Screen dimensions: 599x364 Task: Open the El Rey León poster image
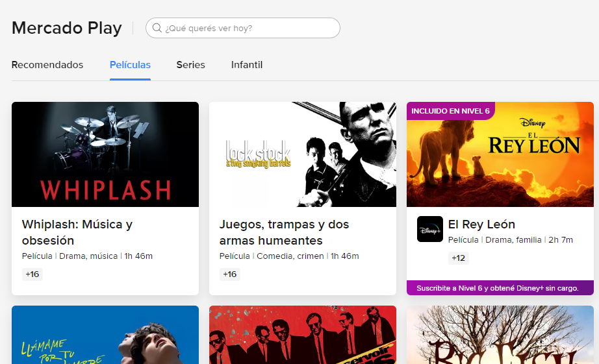tap(500, 154)
